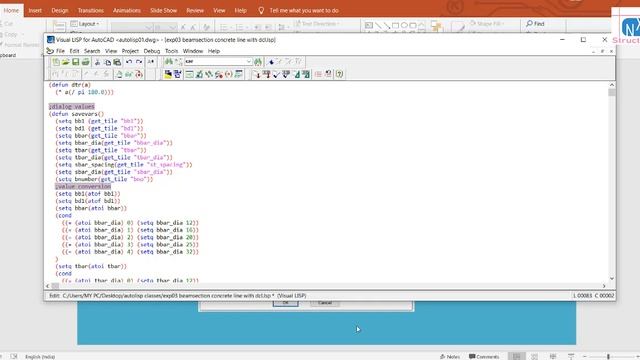Open the Watch Window icon
Screen dimensions: 640x360
click(239, 74)
